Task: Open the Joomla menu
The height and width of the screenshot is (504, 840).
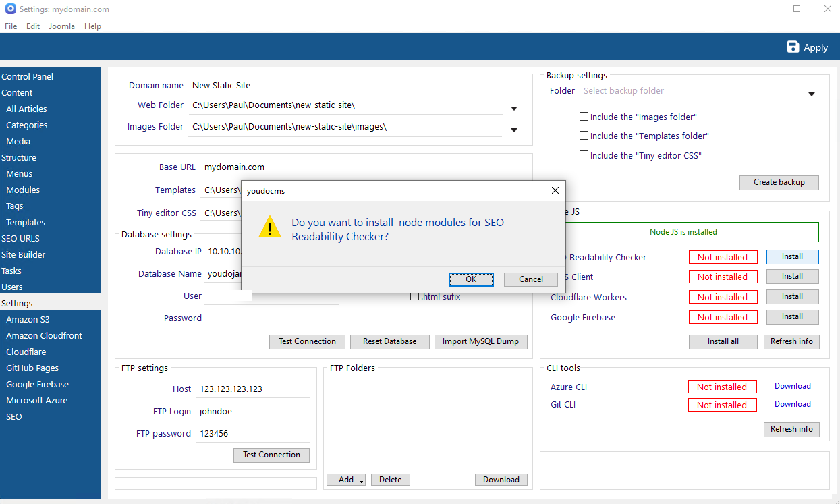Action: pos(62,26)
